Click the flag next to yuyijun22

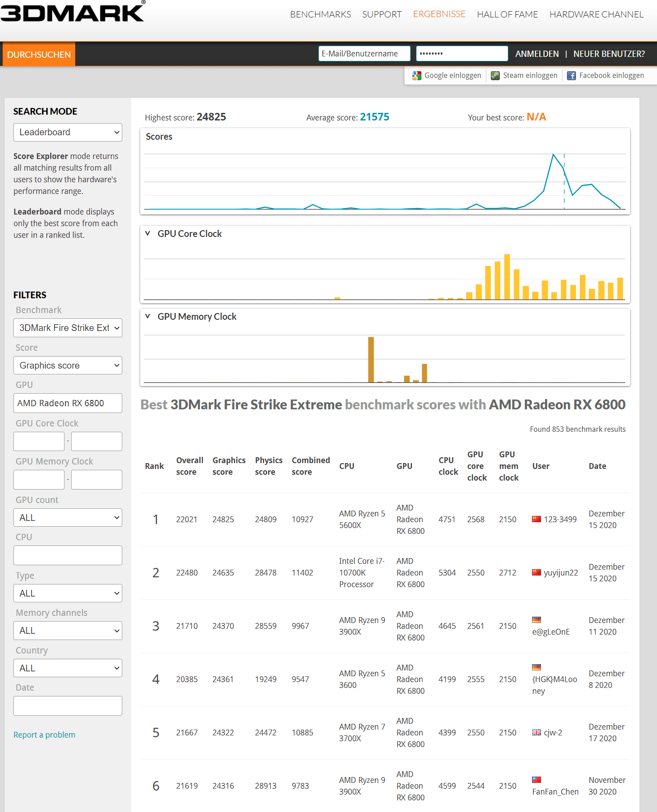[x=537, y=572]
